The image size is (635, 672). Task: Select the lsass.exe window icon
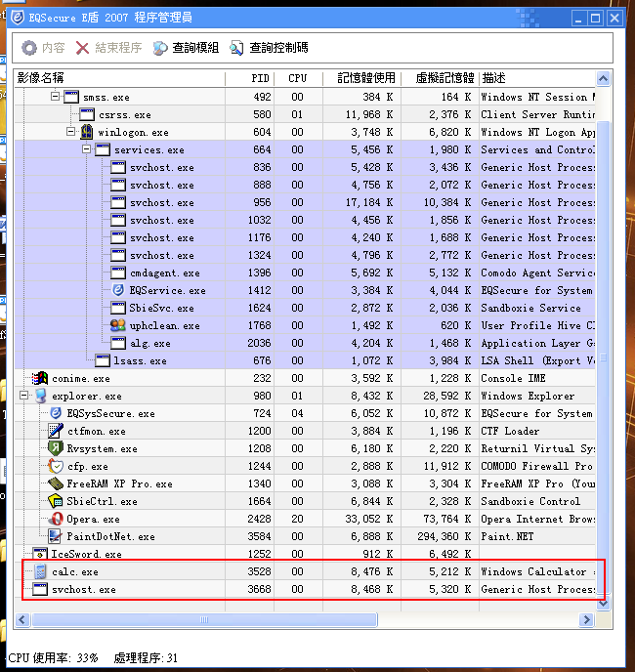(103, 360)
